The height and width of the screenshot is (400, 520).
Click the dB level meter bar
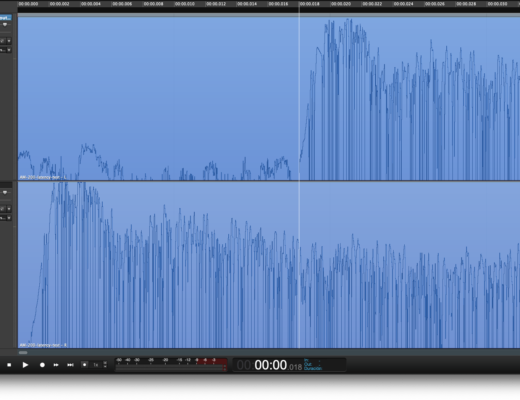pos(171,365)
